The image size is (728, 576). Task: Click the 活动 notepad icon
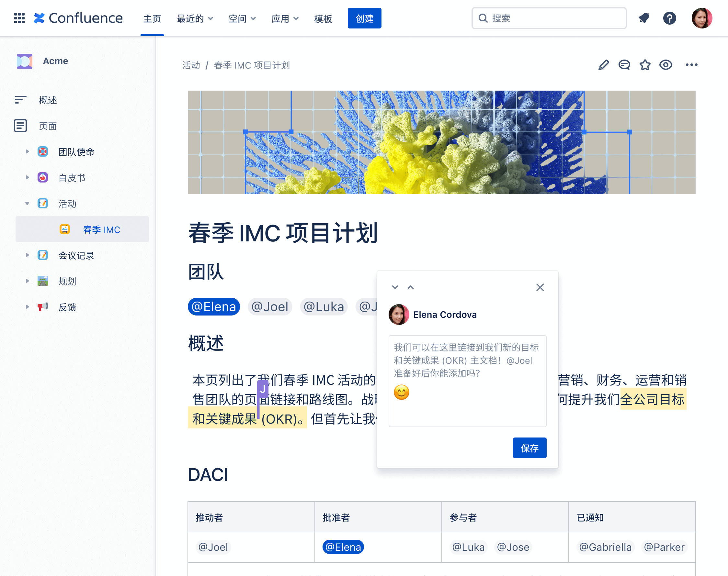(42, 203)
